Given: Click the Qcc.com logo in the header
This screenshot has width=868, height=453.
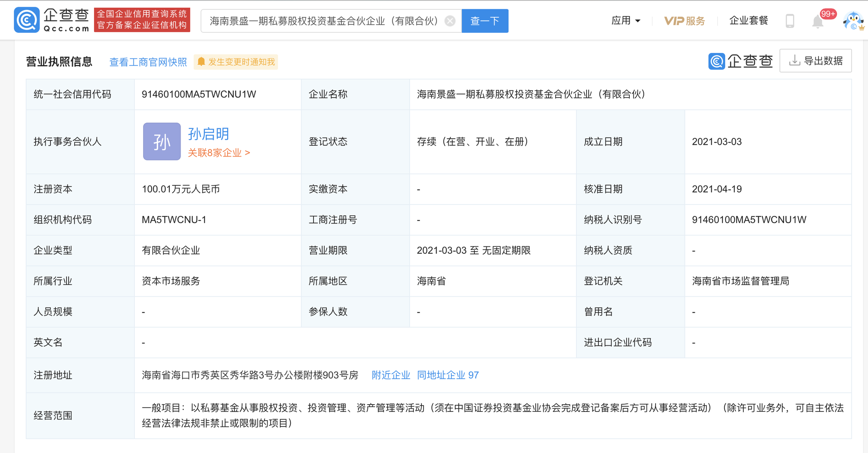Looking at the screenshot, I should pyautogui.click(x=52, y=20).
